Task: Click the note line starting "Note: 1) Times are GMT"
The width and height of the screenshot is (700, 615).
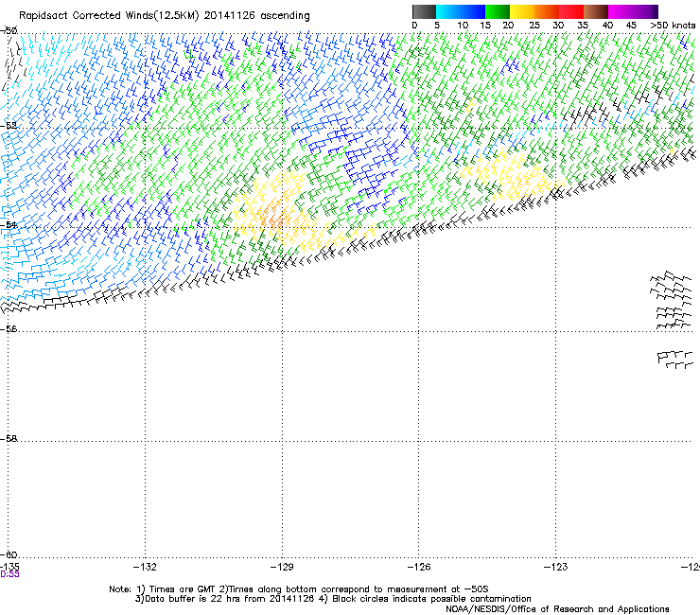Action: (x=299, y=589)
